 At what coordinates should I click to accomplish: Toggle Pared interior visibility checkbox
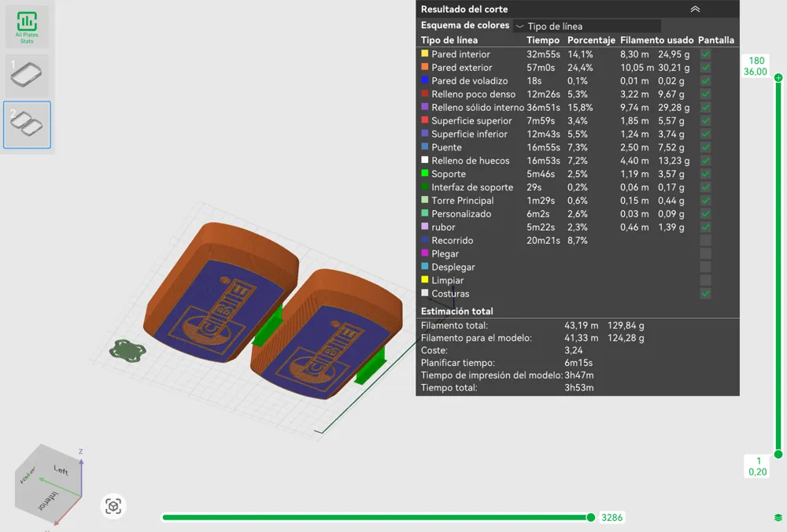click(706, 54)
